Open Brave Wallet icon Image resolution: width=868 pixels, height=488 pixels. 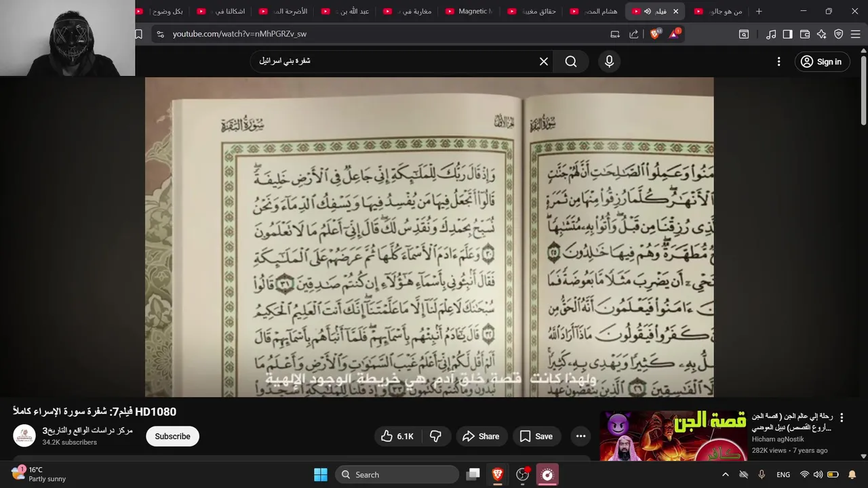tap(805, 34)
